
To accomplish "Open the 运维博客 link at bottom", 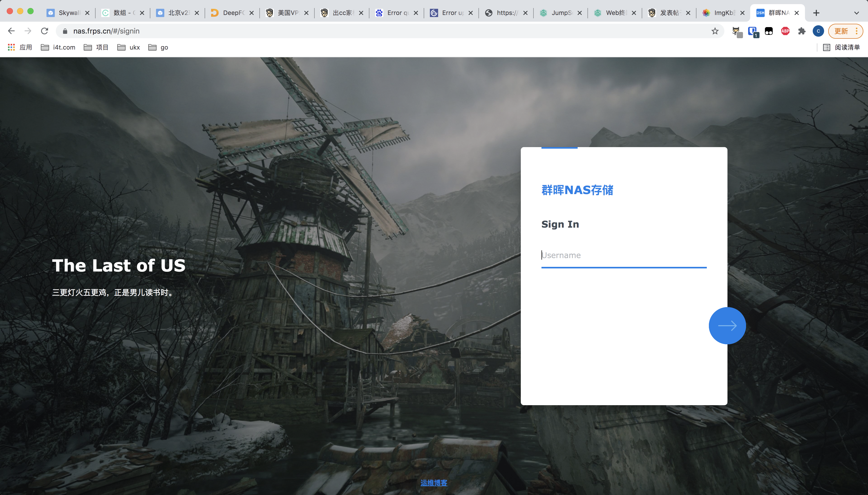I will [434, 483].
